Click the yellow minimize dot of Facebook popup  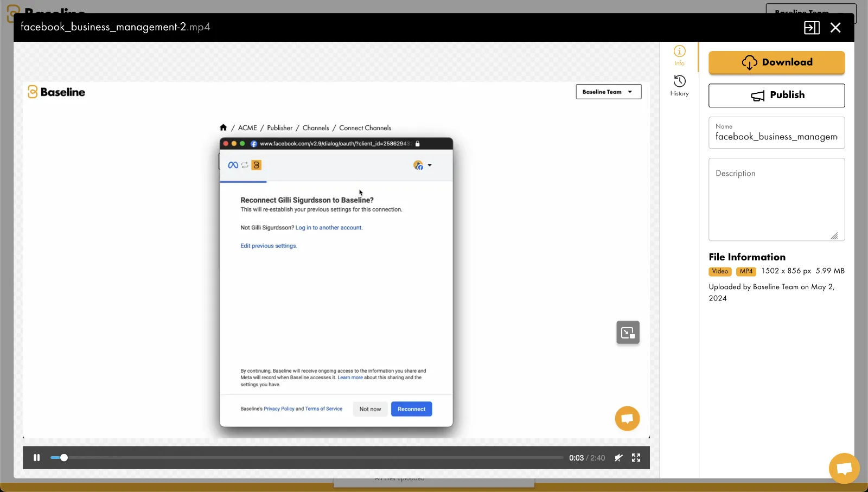(234, 144)
